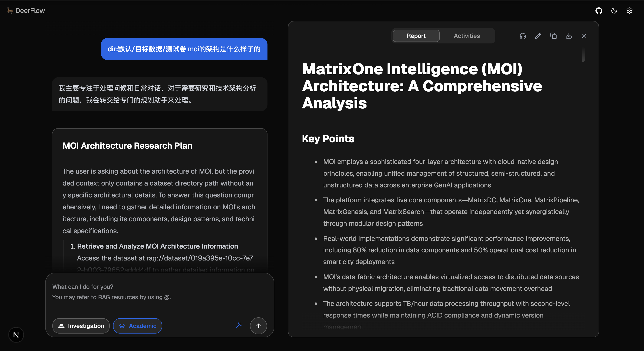Click the bullet about four-layer architecture

[440, 173]
